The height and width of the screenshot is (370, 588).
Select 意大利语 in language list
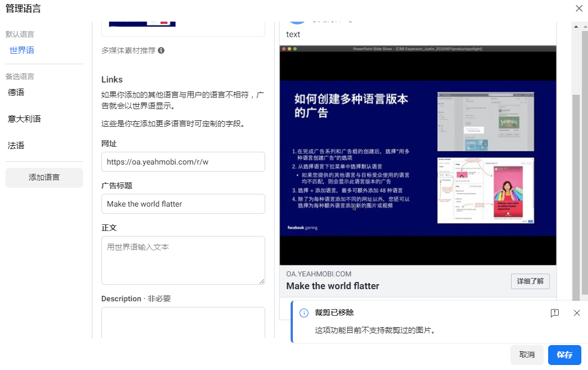click(24, 119)
